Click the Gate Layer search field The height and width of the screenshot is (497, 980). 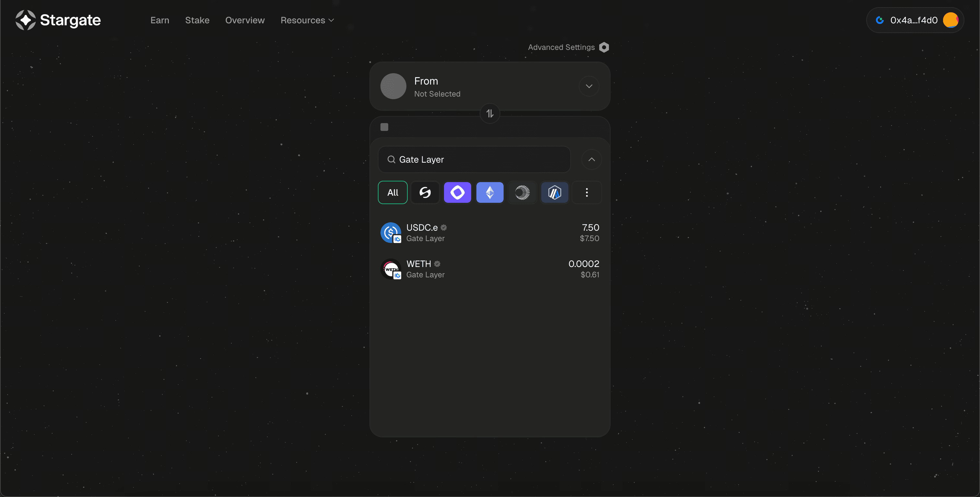point(479,159)
